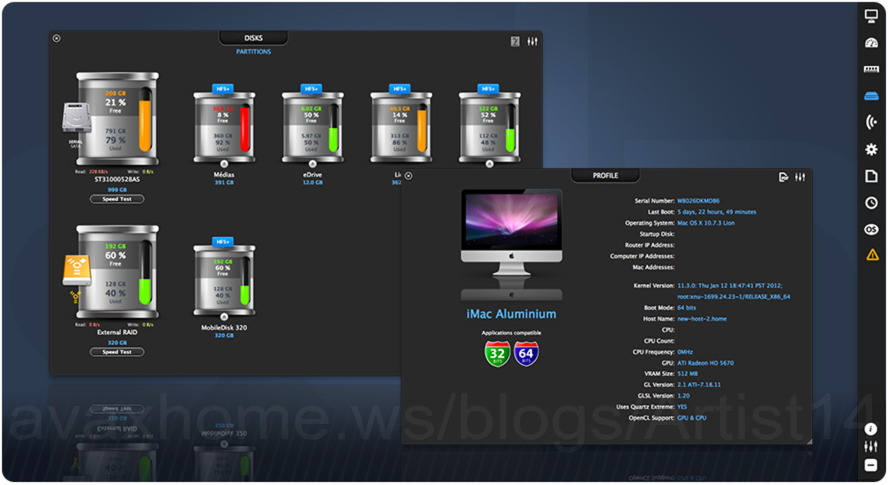Image resolution: width=889 pixels, height=485 pixels.
Task: Click the iMac Aluminium model name
Action: click(511, 314)
